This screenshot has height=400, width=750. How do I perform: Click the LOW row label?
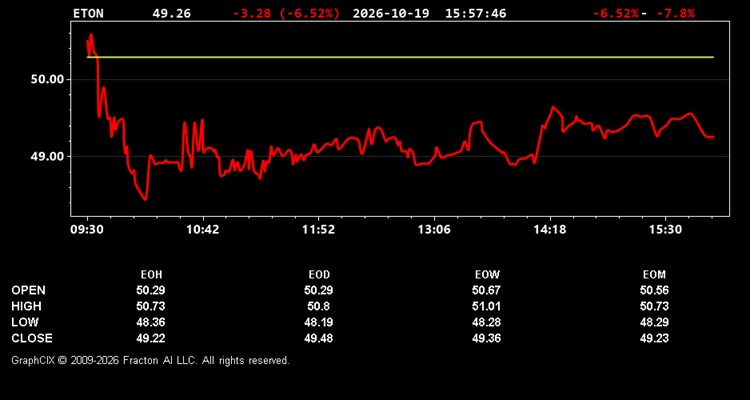point(25,322)
